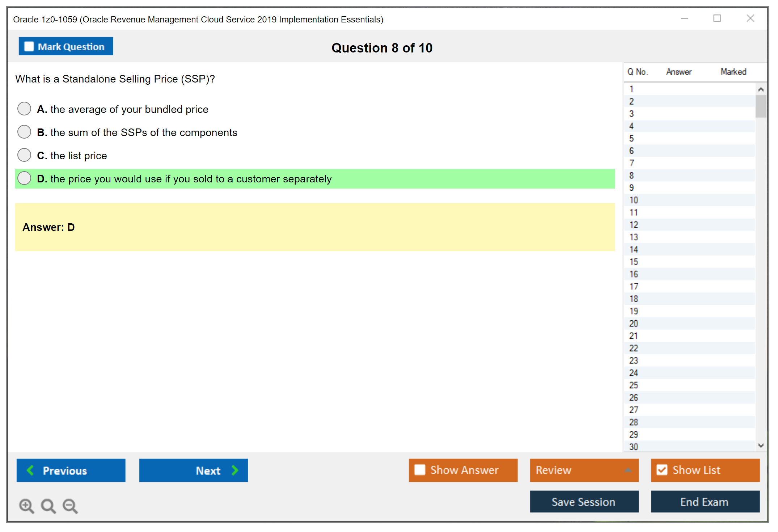Image resolution: width=778 pixels, height=532 pixels.
Task: Click the green Previous arrow icon
Action: [31, 470]
